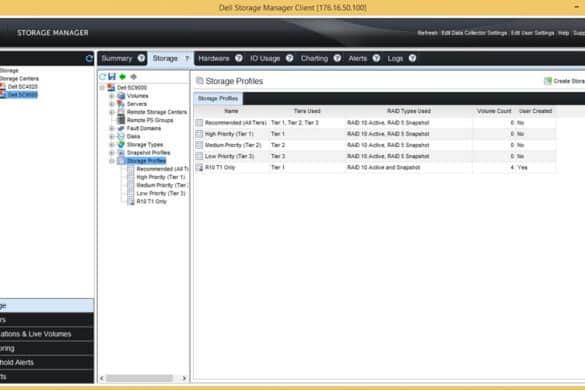Click the R10 T1 Only profile icon in the table
This screenshot has height=390, width=585.
click(200, 168)
